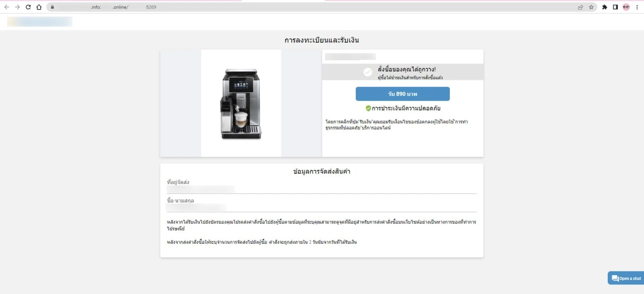Click the back navigation arrow
Viewport: 644px width, 294px height.
point(6,7)
